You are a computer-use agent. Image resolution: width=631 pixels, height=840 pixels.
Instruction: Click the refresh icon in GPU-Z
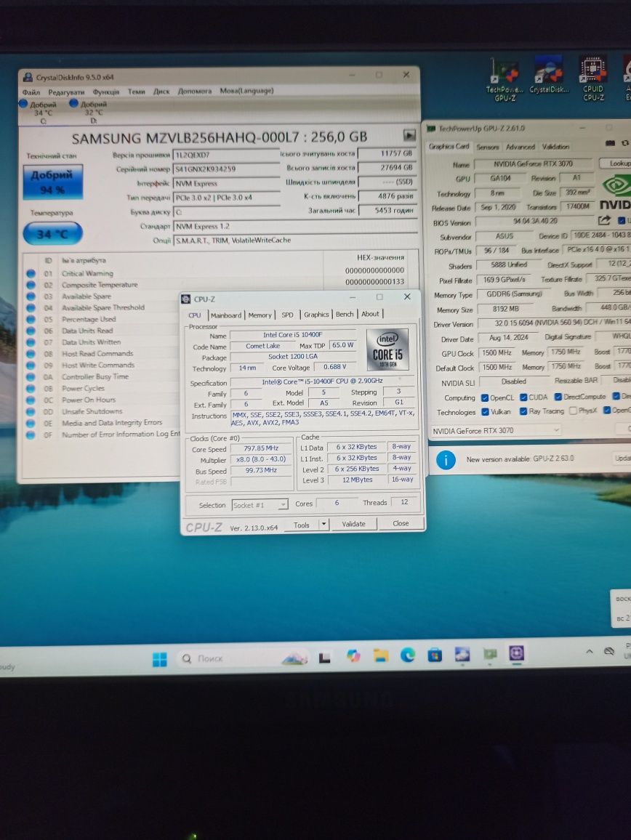(x=624, y=144)
